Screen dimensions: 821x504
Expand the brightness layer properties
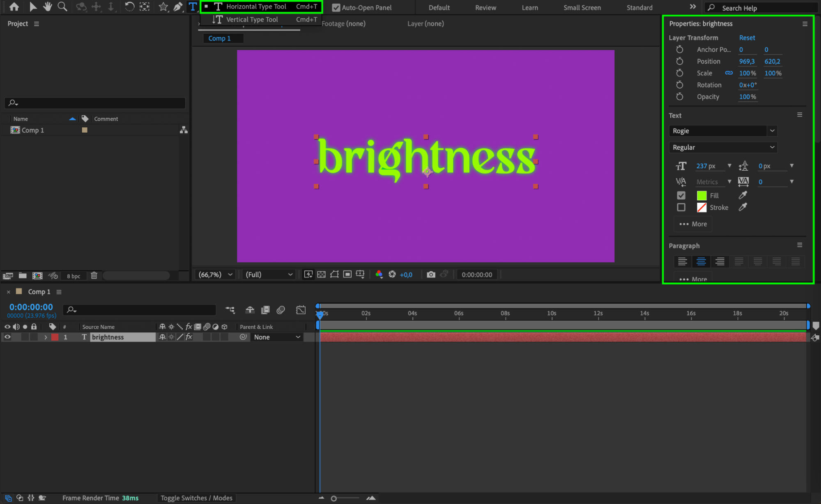point(46,337)
